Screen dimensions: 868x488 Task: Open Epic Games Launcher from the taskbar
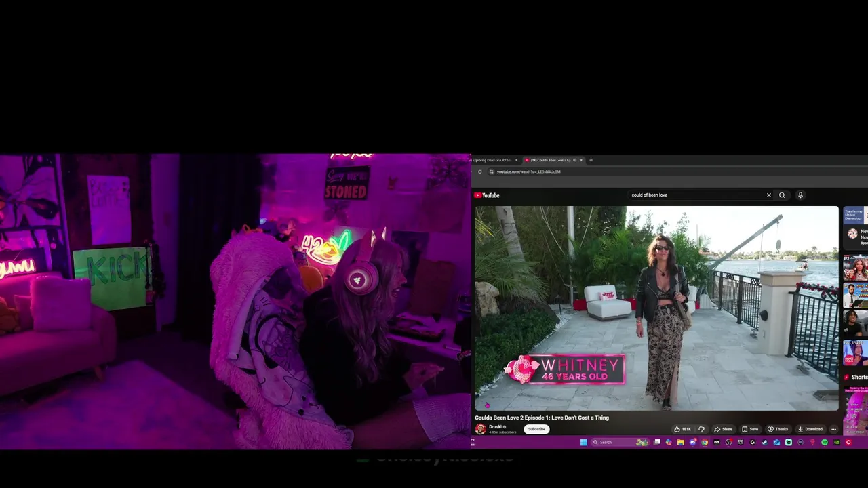[741, 442]
